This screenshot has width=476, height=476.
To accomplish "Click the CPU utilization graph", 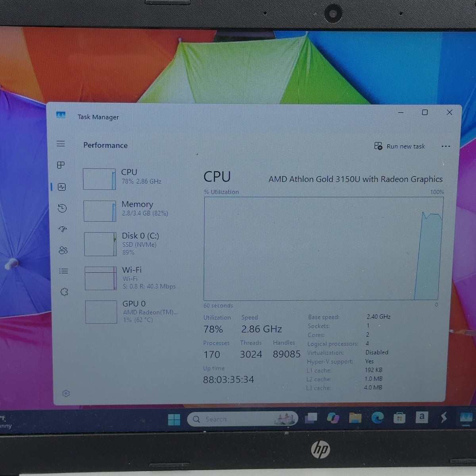I will pos(323,249).
